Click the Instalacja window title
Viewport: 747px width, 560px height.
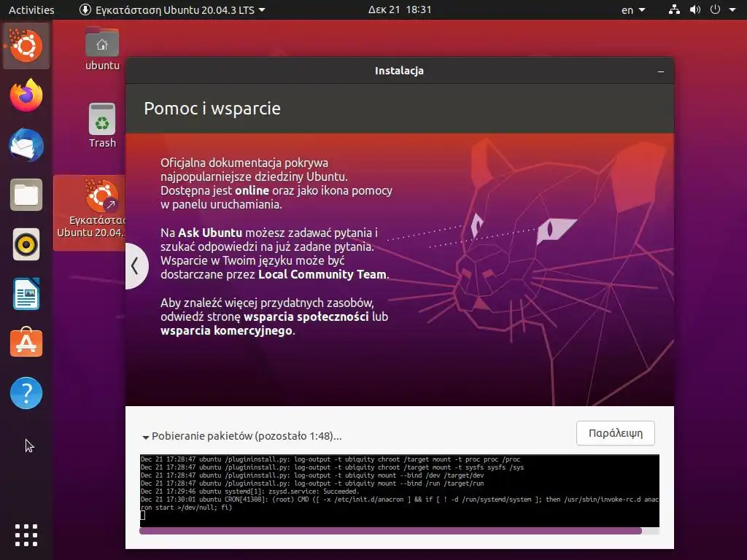click(399, 71)
